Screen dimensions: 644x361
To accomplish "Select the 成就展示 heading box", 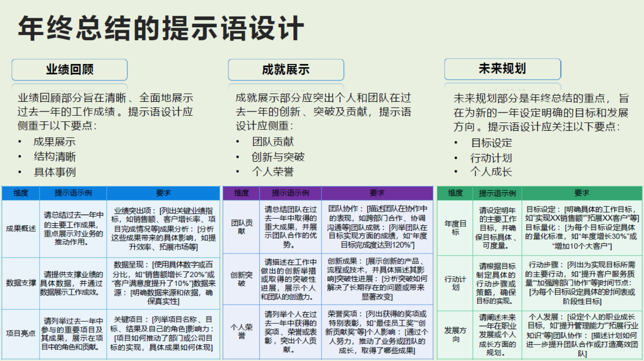I will pos(286,69).
